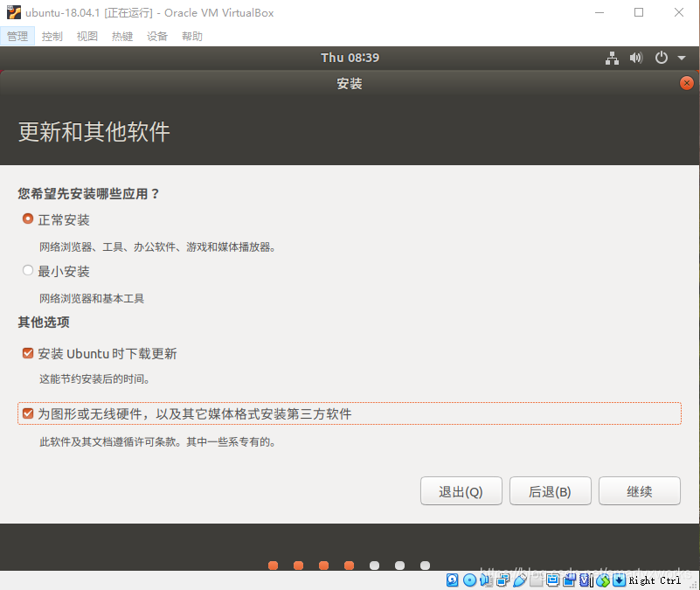700x590 pixels.
Task: Open the 帮助 menu
Action: [x=192, y=36]
